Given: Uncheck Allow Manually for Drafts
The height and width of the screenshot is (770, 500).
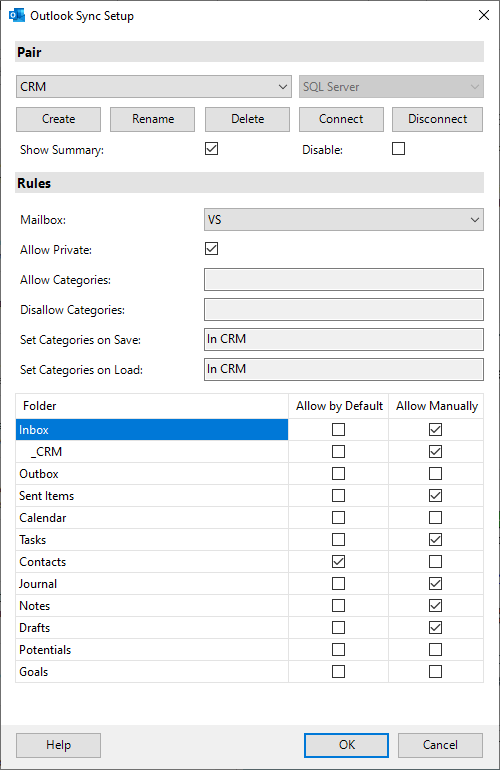Looking at the screenshot, I should coord(435,628).
